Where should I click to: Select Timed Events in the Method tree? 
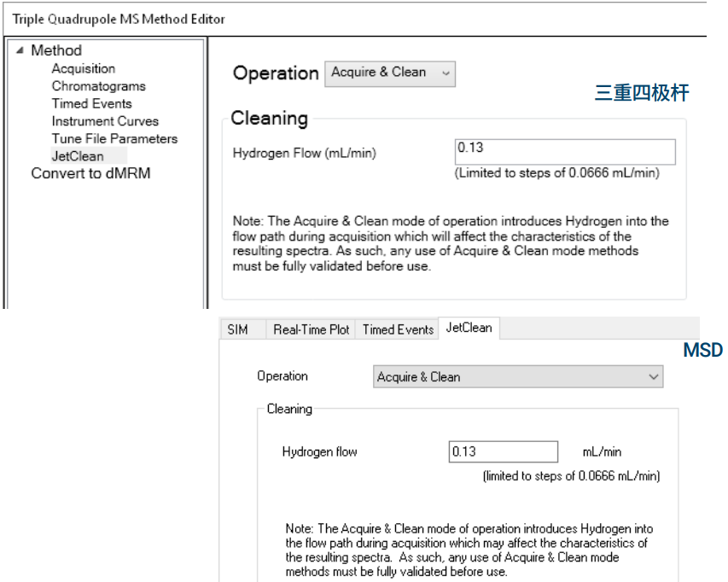91,103
